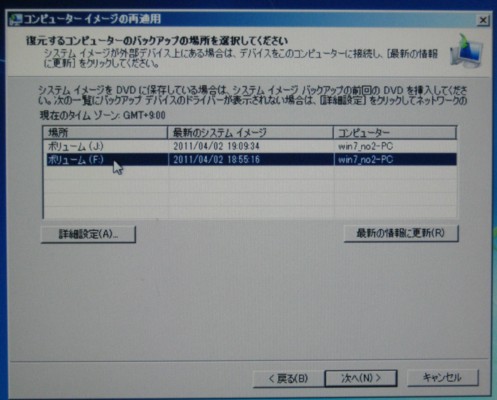Viewport: 497px width, 400px height.
Task: Click the 場所 column header
Action: pyautogui.click(x=105, y=133)
